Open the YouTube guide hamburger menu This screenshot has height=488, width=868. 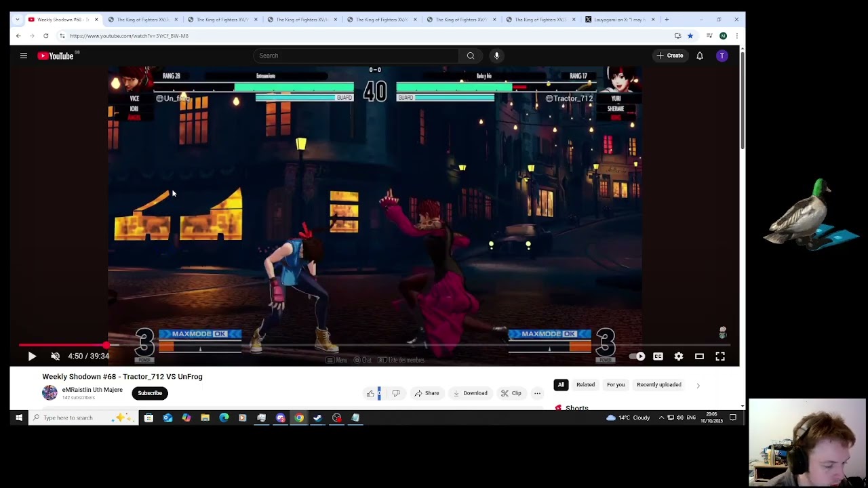click(24, 56)
